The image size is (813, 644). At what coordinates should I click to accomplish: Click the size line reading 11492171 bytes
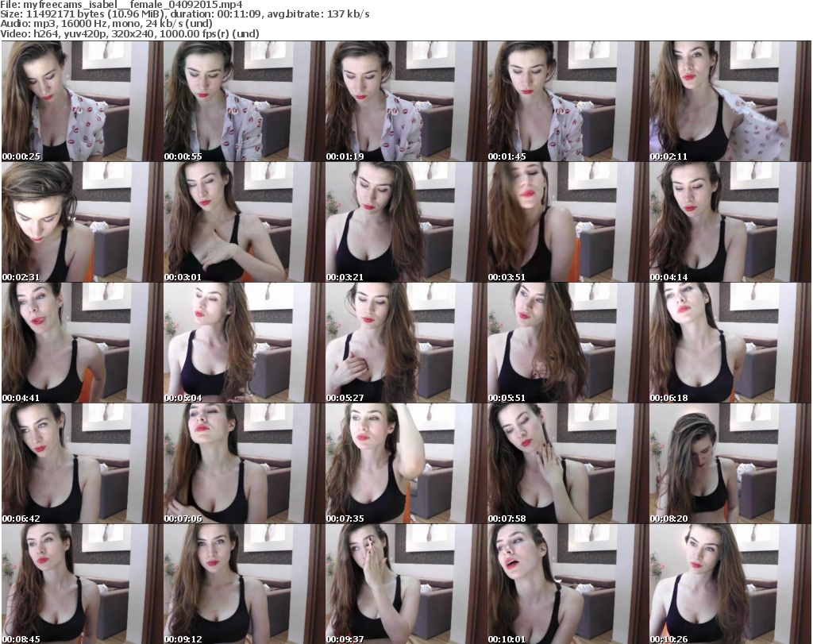(x=184, y=14)
